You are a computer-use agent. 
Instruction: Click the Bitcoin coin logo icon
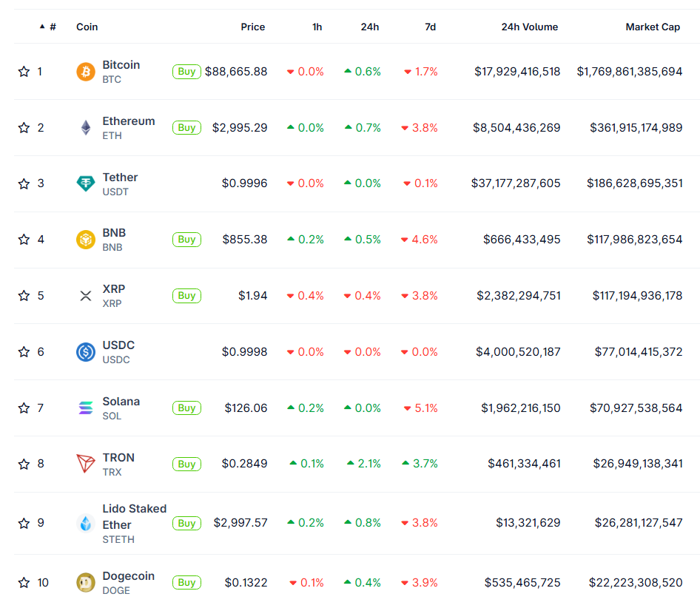[x=86, y=72]
